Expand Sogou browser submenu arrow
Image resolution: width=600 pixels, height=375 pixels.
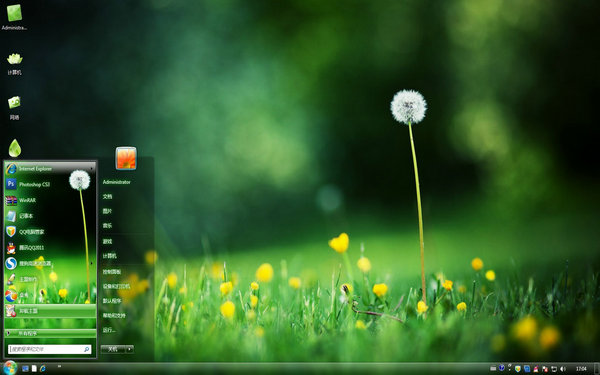pyautogui.click(x=91, y=263)
